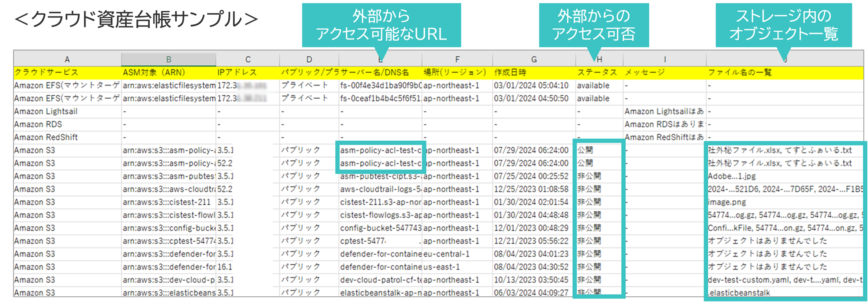Select the dev-test-custom.yaml file cell
The image size is (868, 302).
click(x=785, y=280)
